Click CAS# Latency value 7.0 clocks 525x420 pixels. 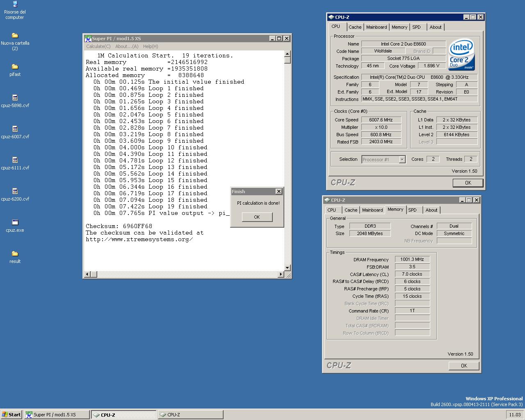[x=412, y=274]
